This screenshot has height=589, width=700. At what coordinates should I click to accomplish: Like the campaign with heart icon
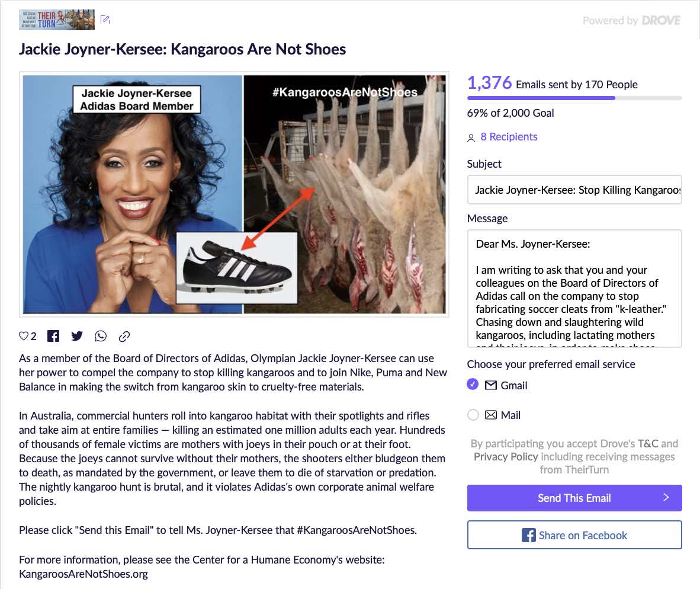click(x=24, y=336)
